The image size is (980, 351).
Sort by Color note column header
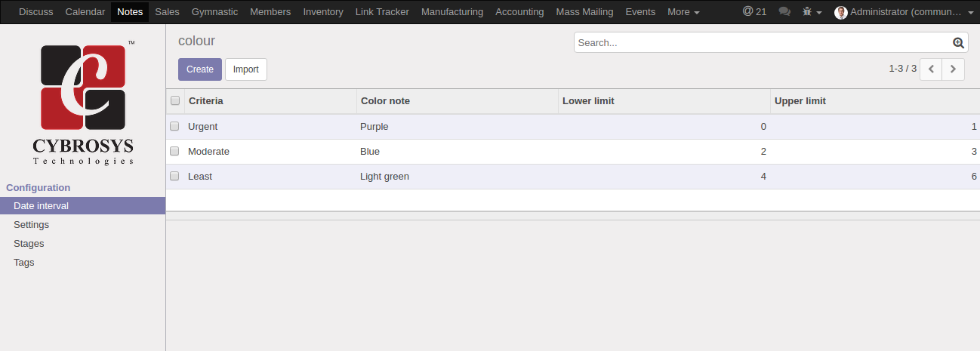point(457,101)
